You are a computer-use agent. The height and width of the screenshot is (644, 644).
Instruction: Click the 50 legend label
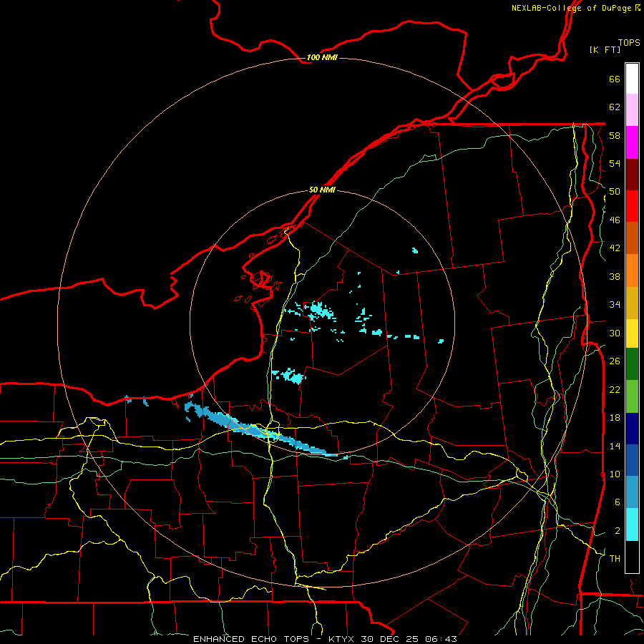click(615, 191)
